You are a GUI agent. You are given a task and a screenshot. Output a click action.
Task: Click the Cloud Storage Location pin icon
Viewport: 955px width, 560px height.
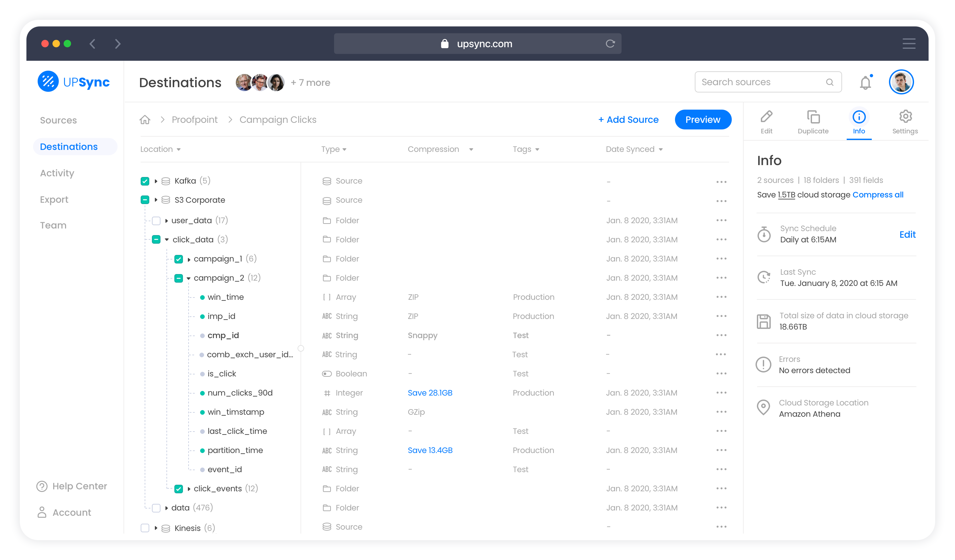(x=763, y=408)
